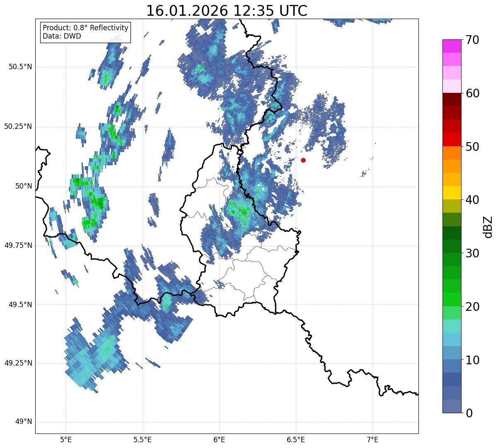Click the longitude label 7°E
This screenshot has height=448, width=498.
[x=372, y=439]
